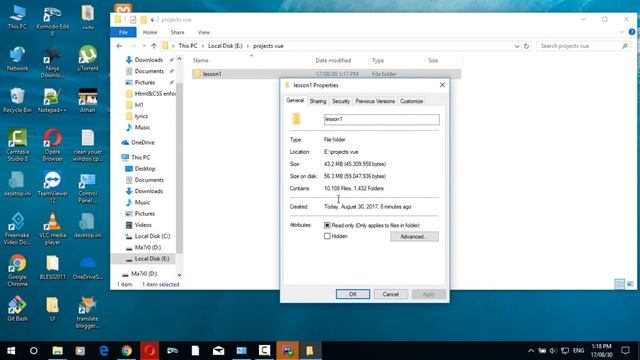
Task: Open translate blogger desktop shortcut
Action: [87, 313]
